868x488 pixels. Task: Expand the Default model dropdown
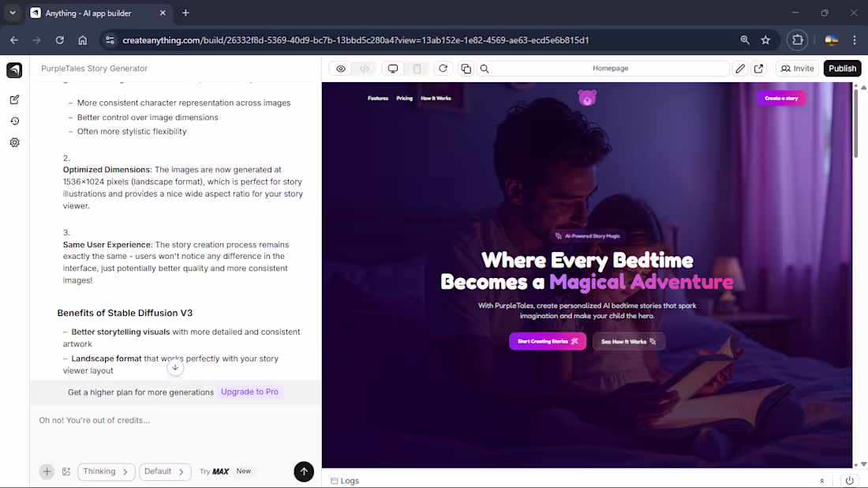[x=165, y=471]
